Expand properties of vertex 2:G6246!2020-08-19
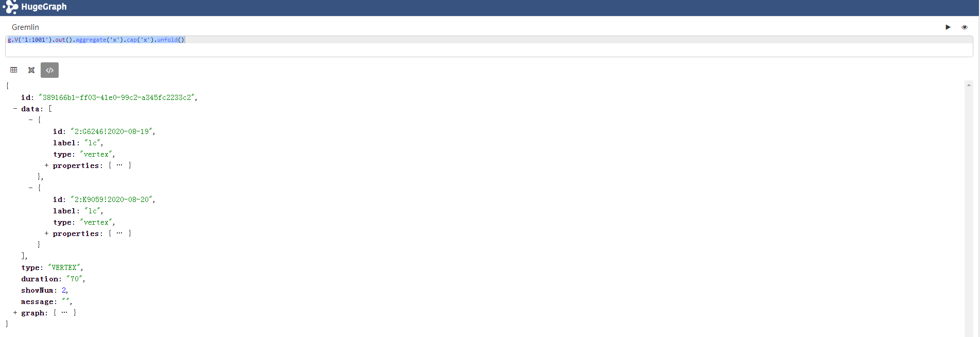 (46, 165)
